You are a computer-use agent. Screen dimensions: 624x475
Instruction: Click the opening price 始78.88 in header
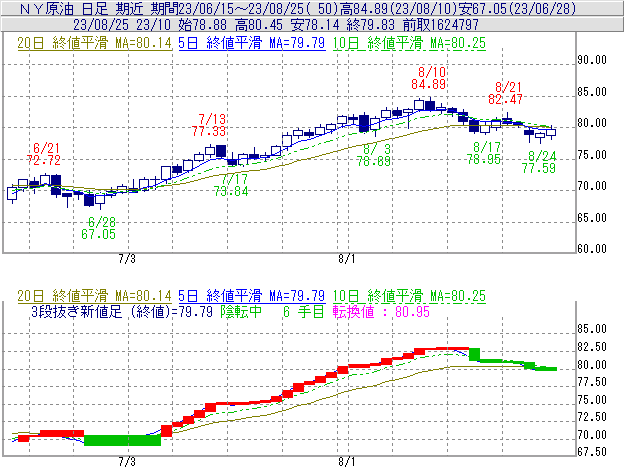[203, 25]
